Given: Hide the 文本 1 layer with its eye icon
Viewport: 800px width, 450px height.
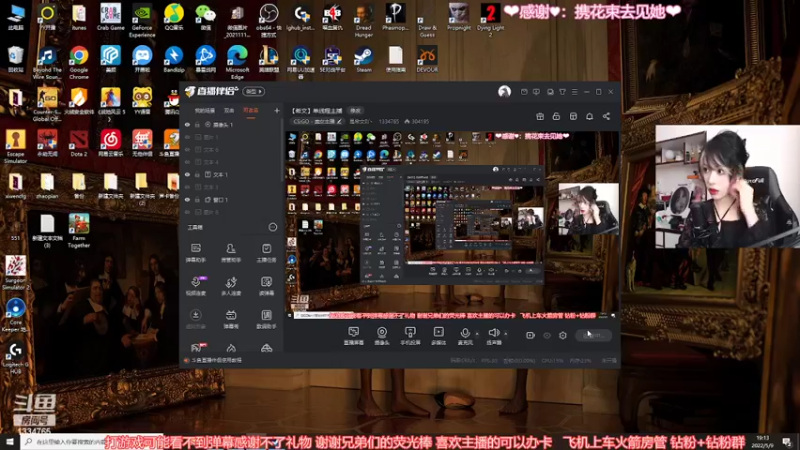Looking at the screenshot, I should pos(187,174).
